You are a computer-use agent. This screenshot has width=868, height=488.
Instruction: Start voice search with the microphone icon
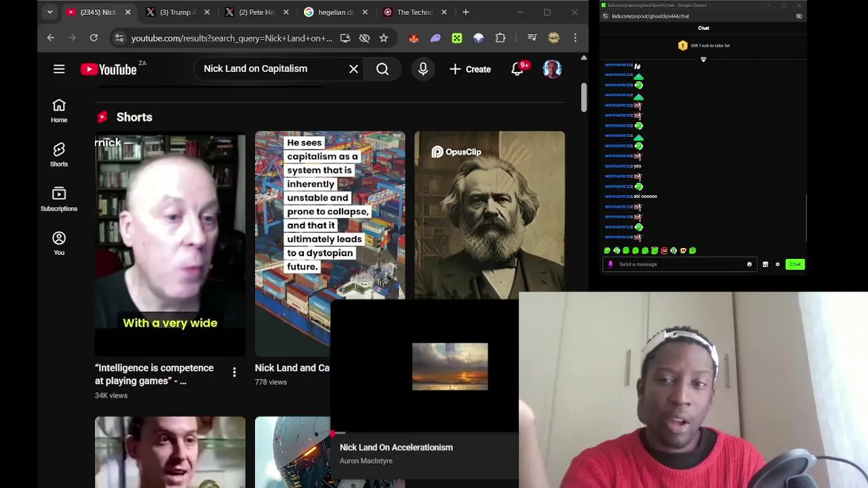click(423, 69)
